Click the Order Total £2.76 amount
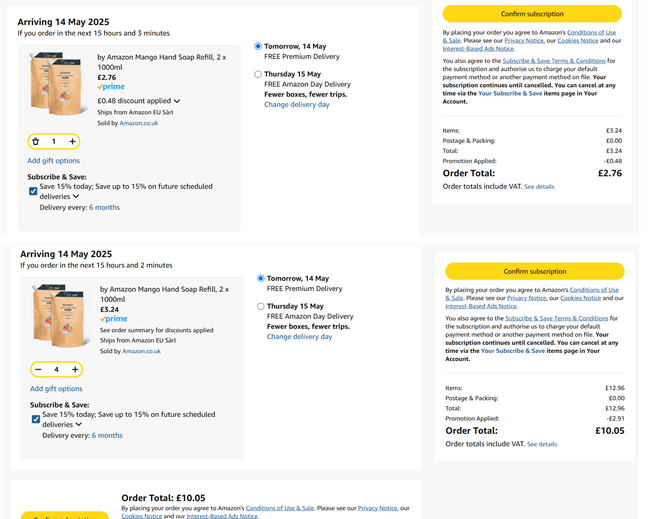 tap(610, 173)
